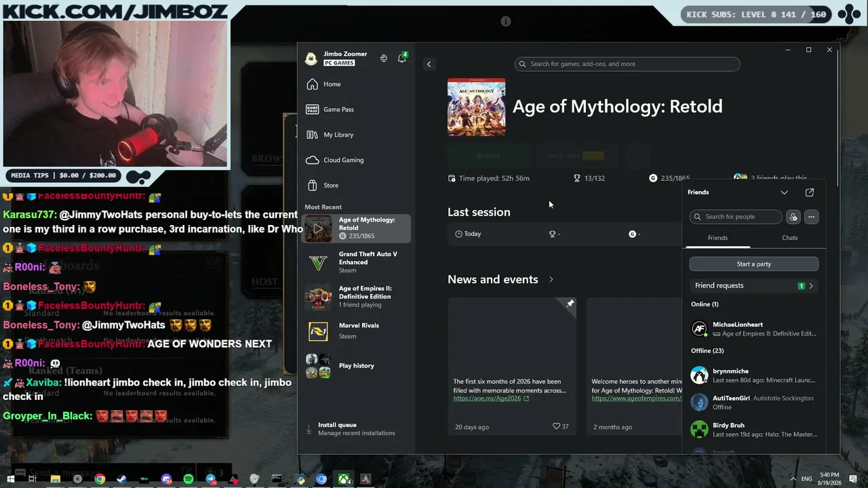Open Friends panel more options

(811, 217)
